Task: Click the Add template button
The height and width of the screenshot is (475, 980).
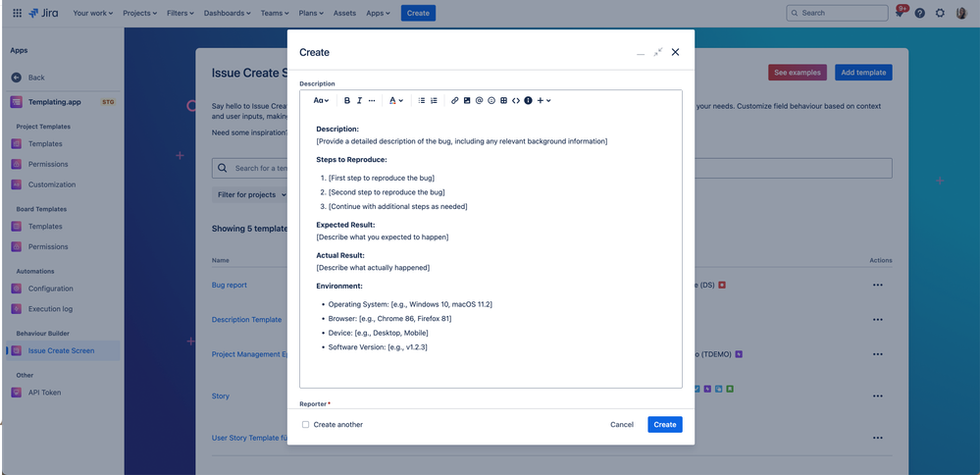Action: [863, 73]
